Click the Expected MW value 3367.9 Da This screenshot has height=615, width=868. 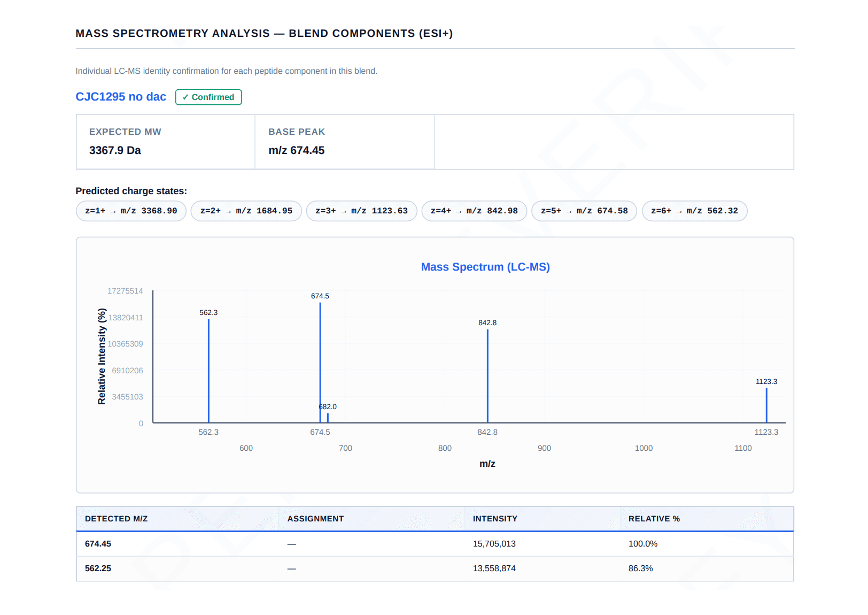115,150
